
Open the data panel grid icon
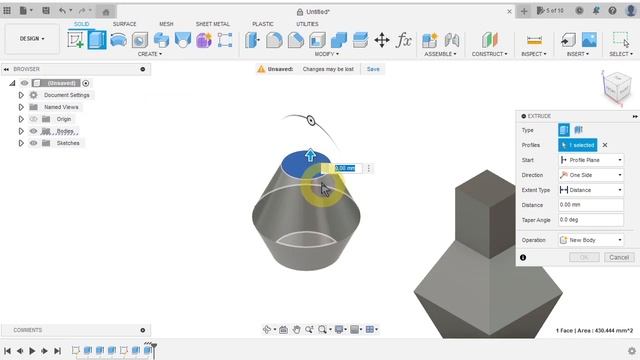7,11
